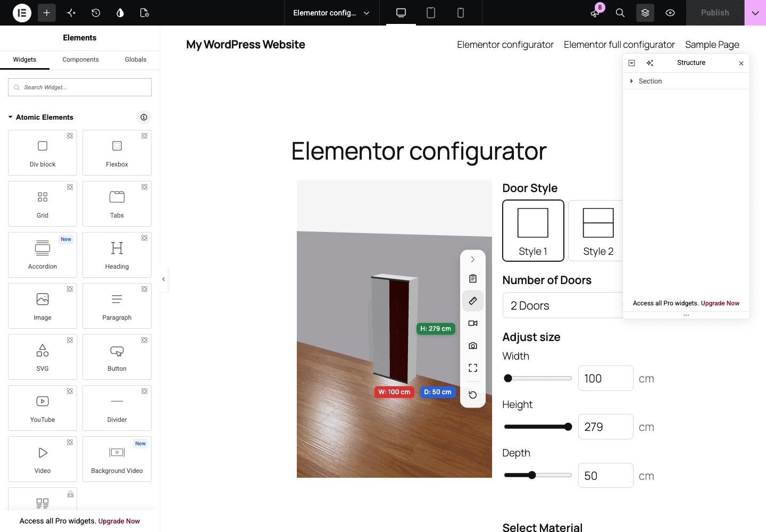This screenshot has width=766, height=532.
Task: Click Upgrade Now link in Elements panel
Action: [119, 521]
